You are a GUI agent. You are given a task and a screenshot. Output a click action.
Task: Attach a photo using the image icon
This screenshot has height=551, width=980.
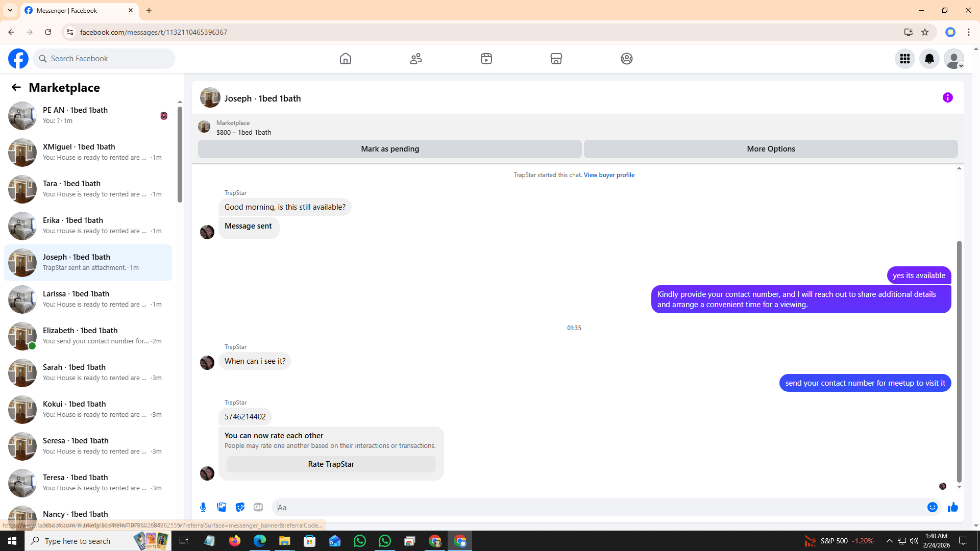[222, 507]
